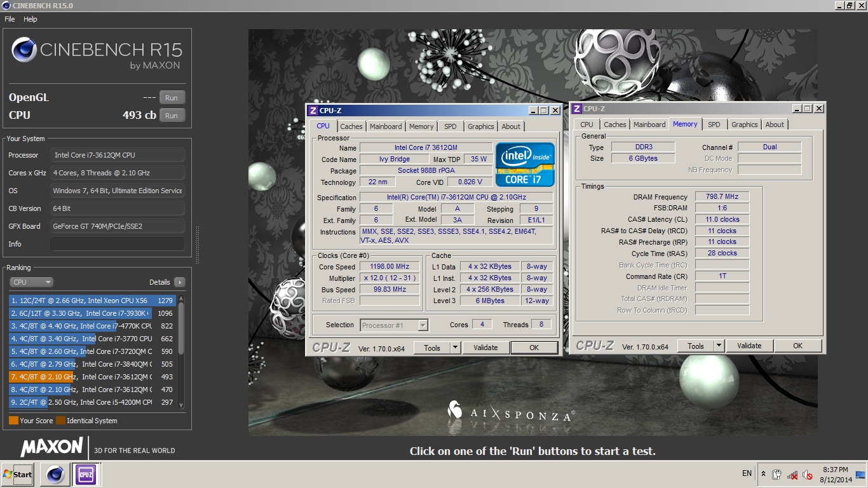The width and height of the screenshot is (868, 488).
Task: Click network signal tray icon
Action: click(x=792, y=475)
